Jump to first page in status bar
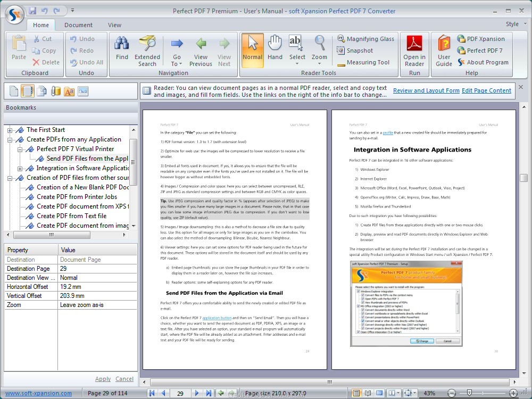This screenshot has width=532, height=399. [x=152, y=393]
